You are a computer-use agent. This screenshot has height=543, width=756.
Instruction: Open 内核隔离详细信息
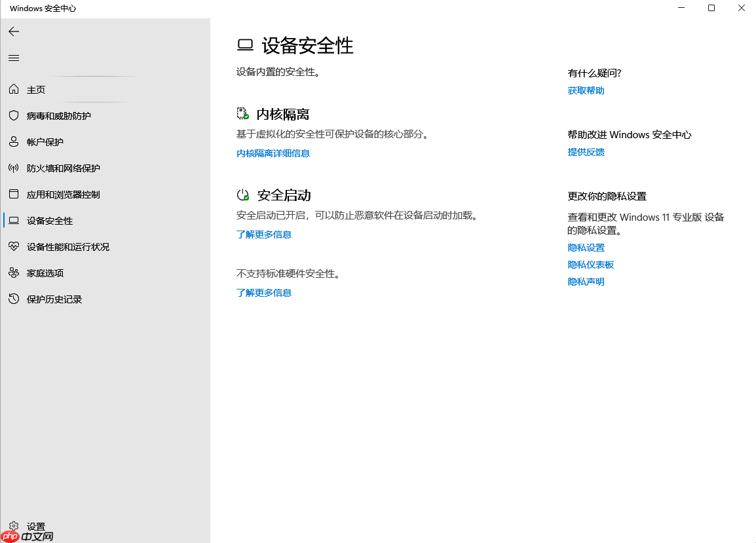(273, 153)
